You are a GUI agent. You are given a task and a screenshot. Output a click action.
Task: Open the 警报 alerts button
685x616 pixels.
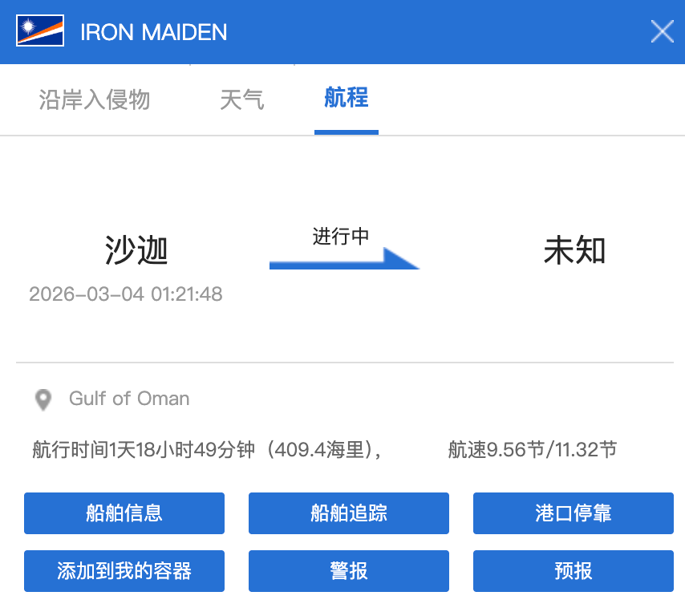click(x=348, y=571)
